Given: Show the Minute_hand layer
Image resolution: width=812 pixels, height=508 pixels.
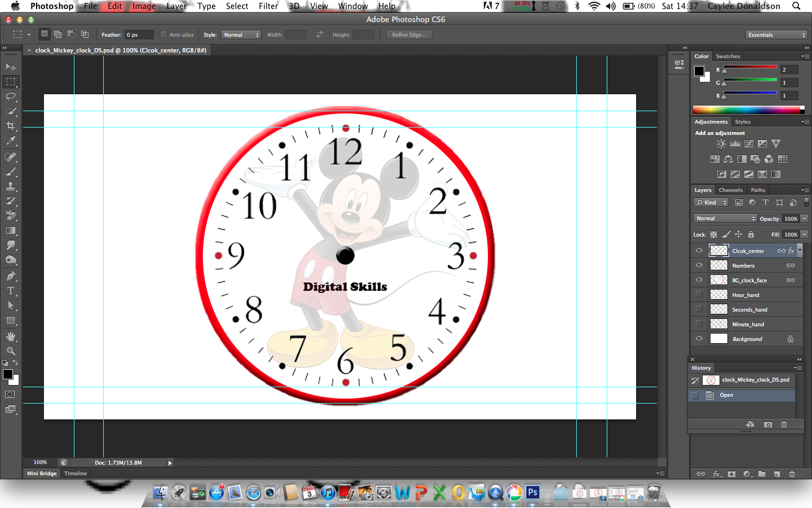Looking at the screenshot, I should point(699,324).
